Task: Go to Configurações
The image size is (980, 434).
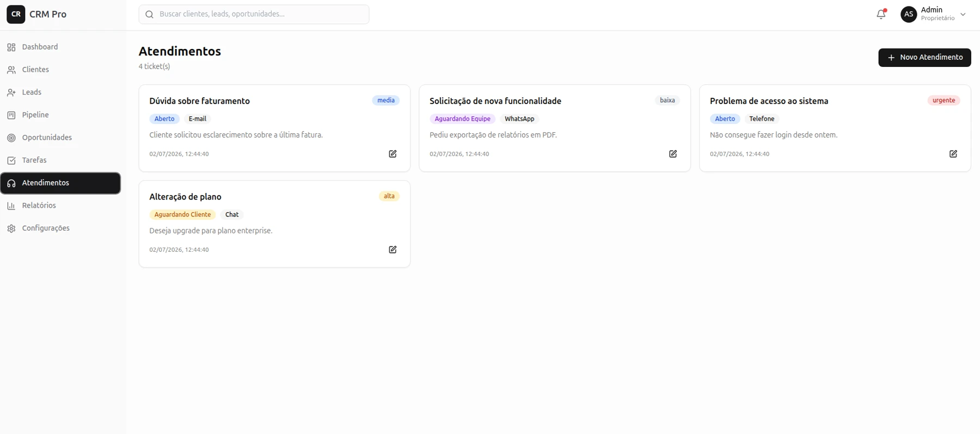Action: [60, 228]
